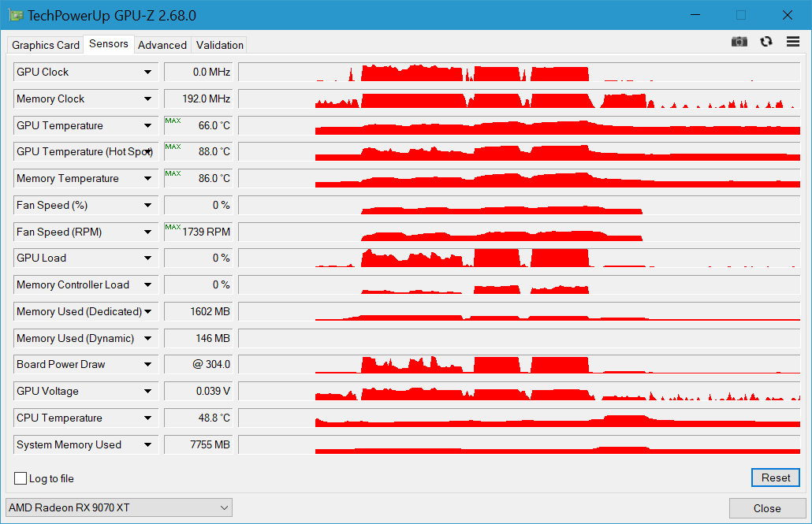Close window with title bar X
This screenshot has height=524, width=812.
(x=787, y=15)
